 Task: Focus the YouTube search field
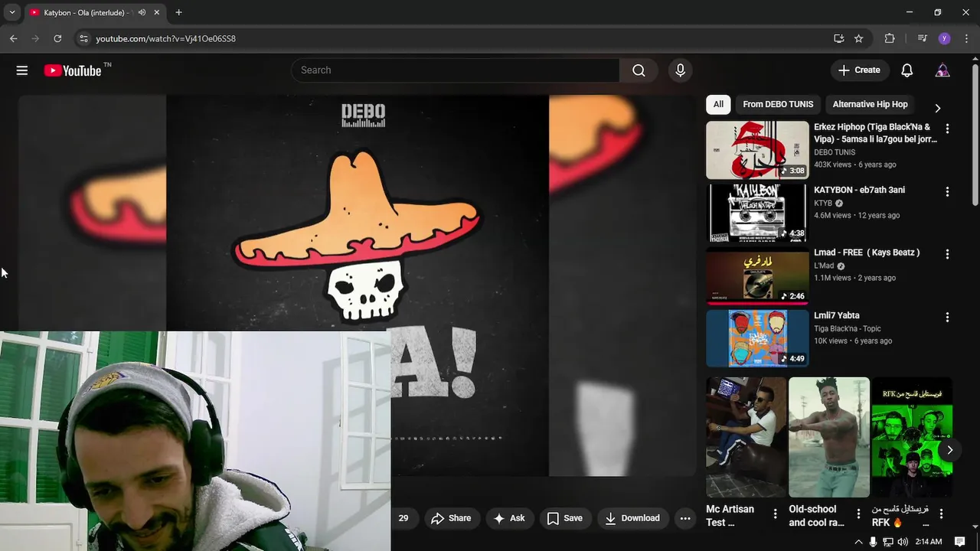[x=456, y=70]
